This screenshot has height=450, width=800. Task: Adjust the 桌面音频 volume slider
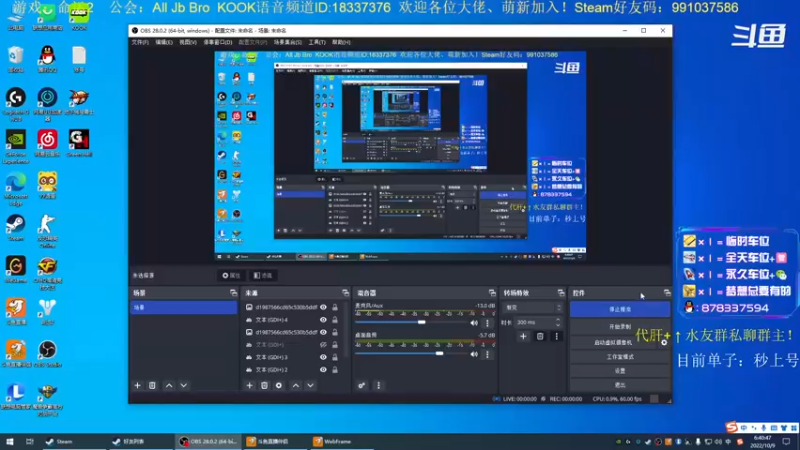point(439,353)
